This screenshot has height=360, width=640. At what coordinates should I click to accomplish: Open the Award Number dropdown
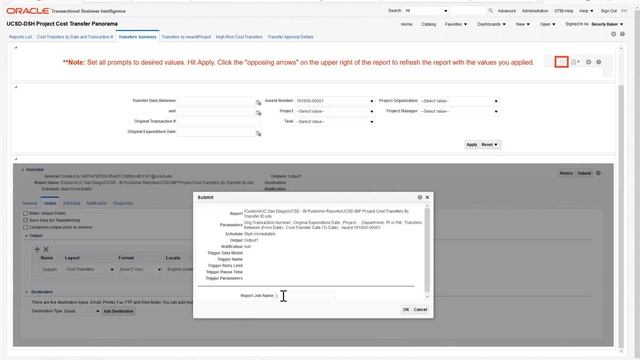click(x=371, y=101)
